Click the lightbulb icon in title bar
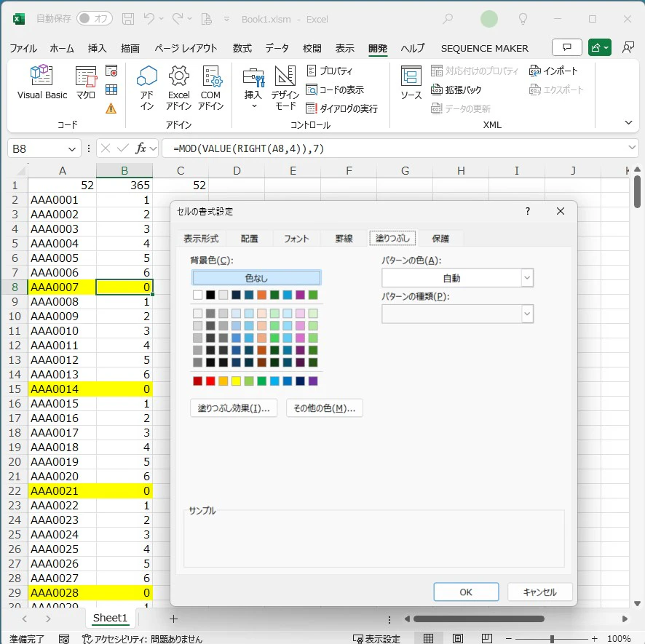This screenshot has width=645, height=644. pos(523,19)
